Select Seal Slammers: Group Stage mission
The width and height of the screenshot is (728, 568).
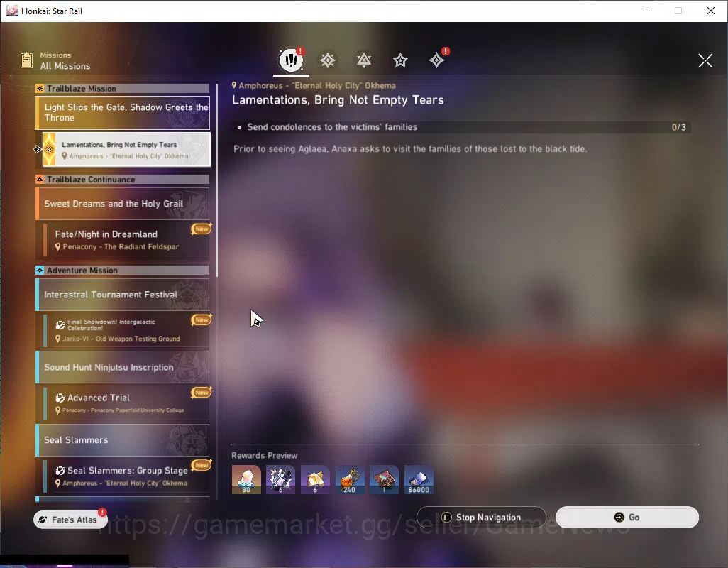pyautogui.click(x=126, y=476)
